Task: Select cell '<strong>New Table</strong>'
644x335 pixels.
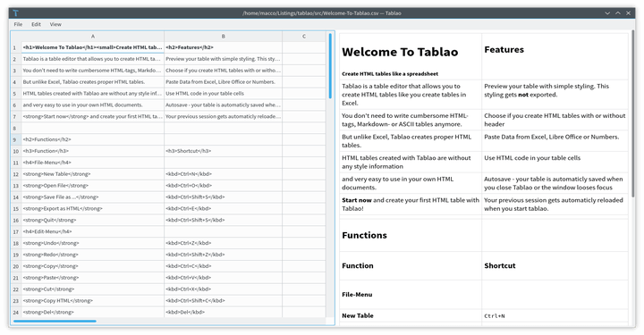Action: click(x=93, y=174)
